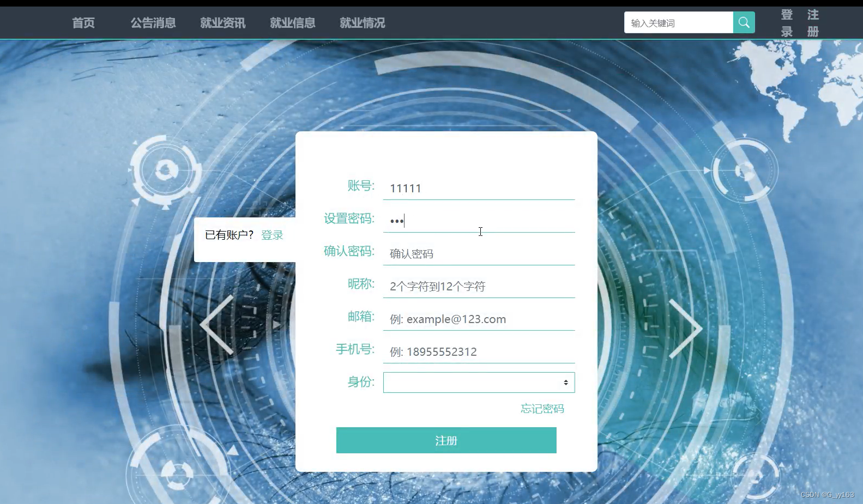Open the 就业资讯 menu item

[x=223, y=23]
